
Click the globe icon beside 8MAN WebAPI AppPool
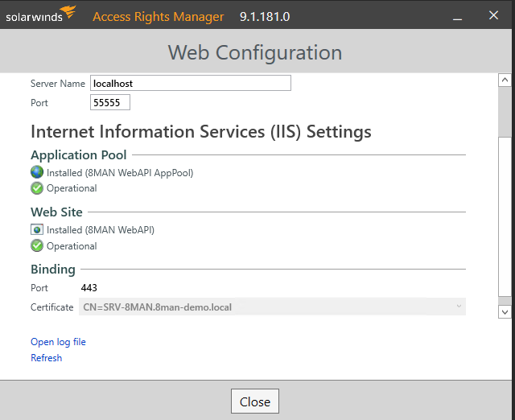[x=37, y=172]
